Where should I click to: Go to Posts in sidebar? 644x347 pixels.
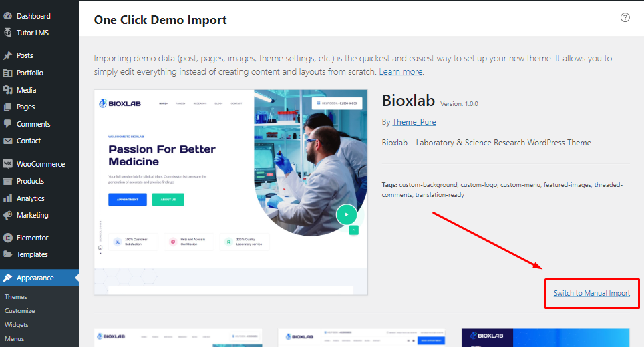coord(25,55)
